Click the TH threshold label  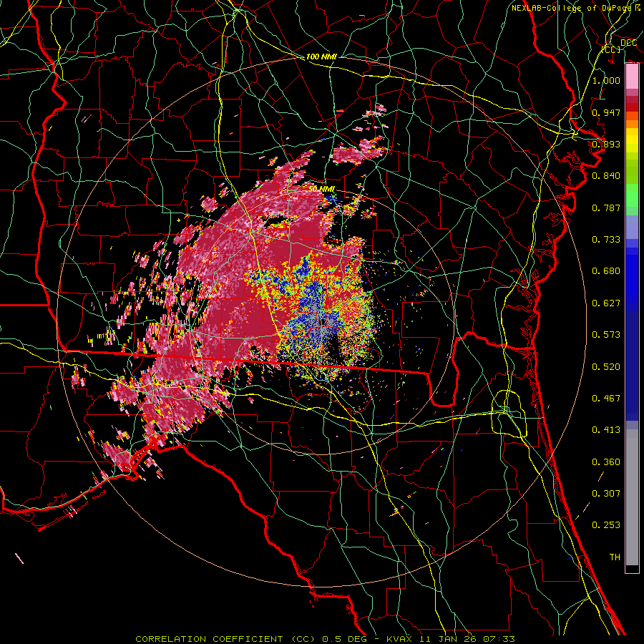point(615,557)
